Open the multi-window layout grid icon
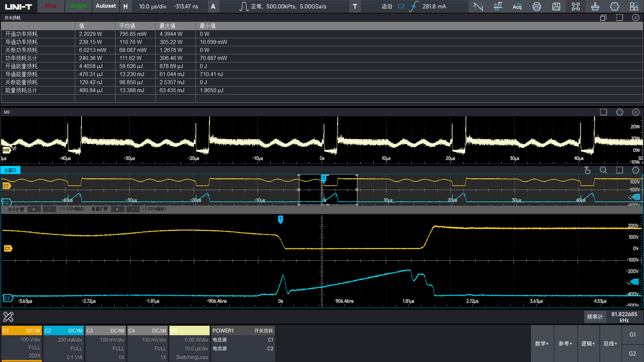 click(x=634, y=6)
